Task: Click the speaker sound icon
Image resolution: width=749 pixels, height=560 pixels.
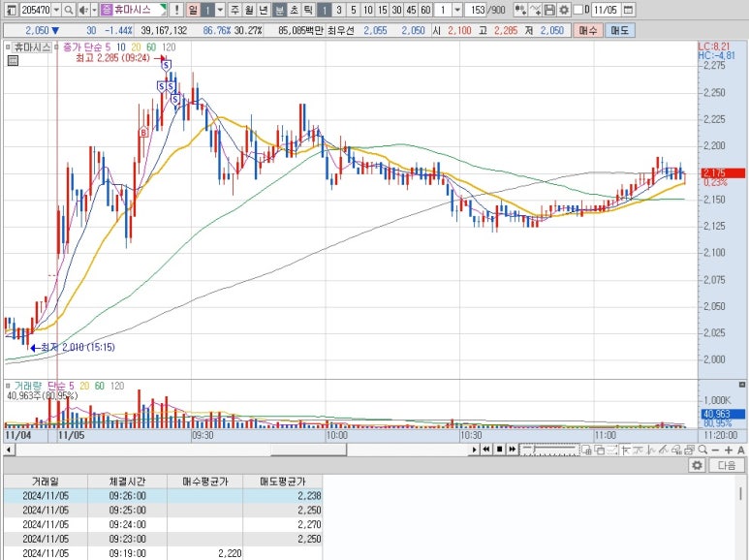Action: [x=83, y=10]
